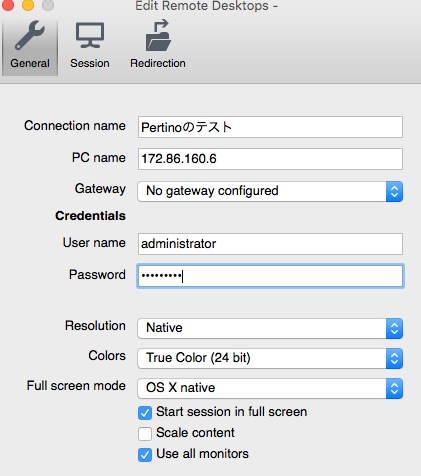Click the Connection name text field
421x476 pixels.
point(270,127)
